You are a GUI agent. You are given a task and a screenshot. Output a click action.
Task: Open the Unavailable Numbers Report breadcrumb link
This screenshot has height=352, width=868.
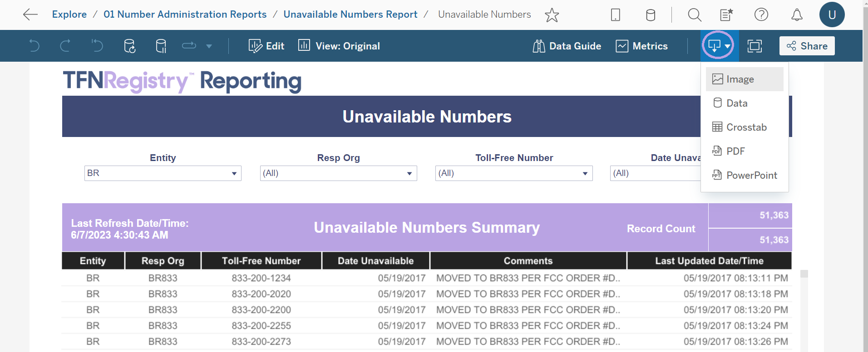coord(350,15)
